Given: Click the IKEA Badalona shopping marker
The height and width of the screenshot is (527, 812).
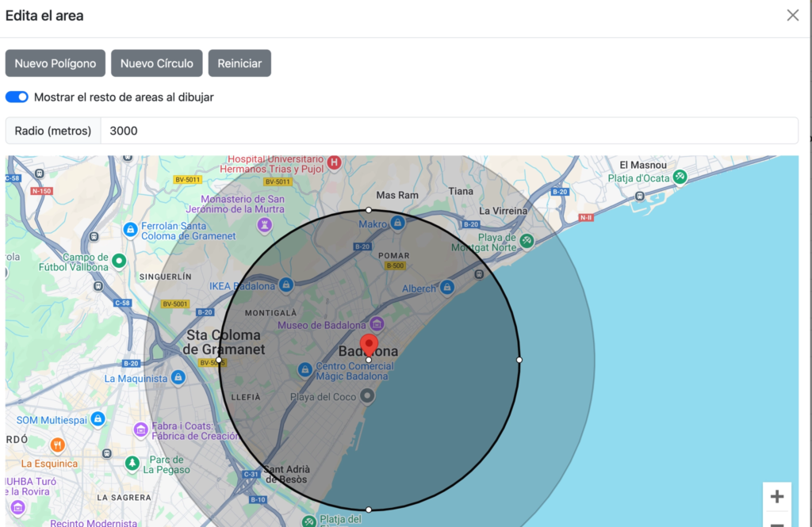Looking at the screenshot, I should point(285,285).
